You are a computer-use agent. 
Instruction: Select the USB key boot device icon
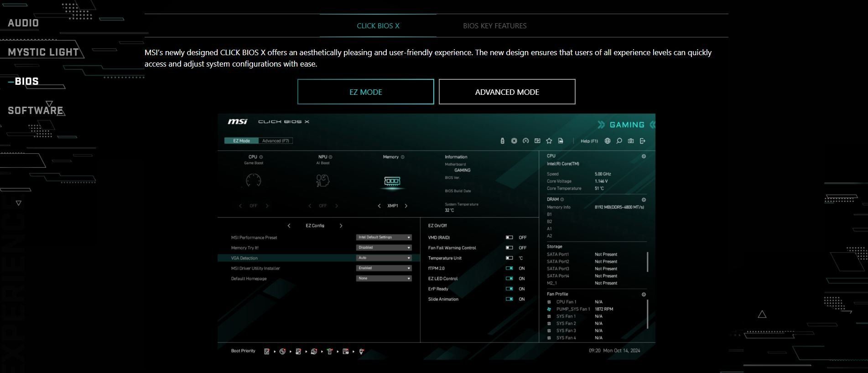330,352
